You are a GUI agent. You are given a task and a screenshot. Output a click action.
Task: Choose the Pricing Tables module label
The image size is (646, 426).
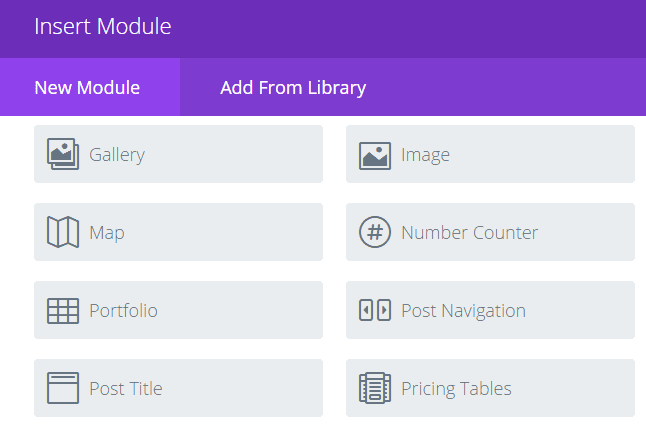[456, 389]
